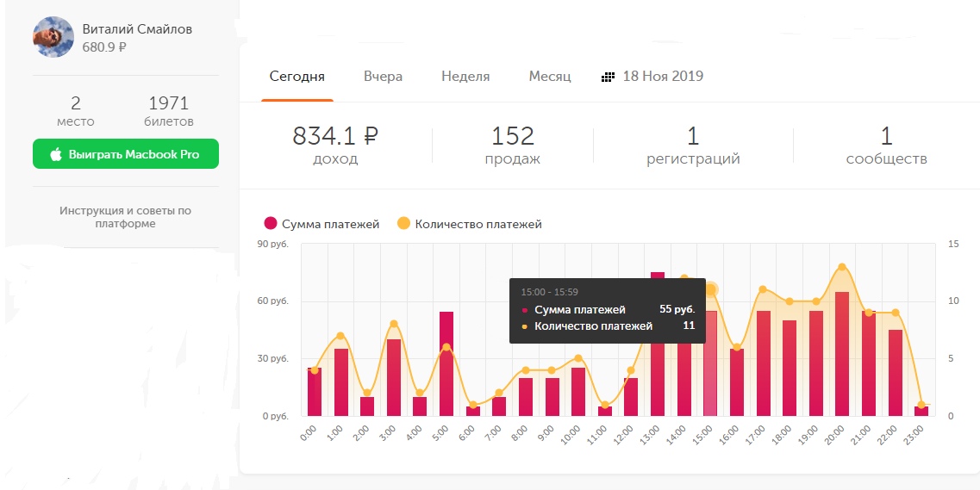Select the Вчера tab
This screenshot has height=490, width=980.
[383, 77]
